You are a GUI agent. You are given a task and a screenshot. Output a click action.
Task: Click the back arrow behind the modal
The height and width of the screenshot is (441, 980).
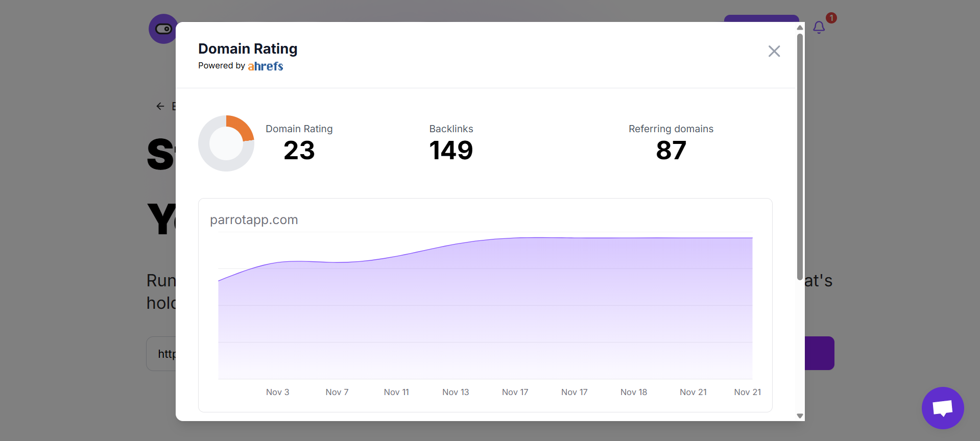[160, 106]
